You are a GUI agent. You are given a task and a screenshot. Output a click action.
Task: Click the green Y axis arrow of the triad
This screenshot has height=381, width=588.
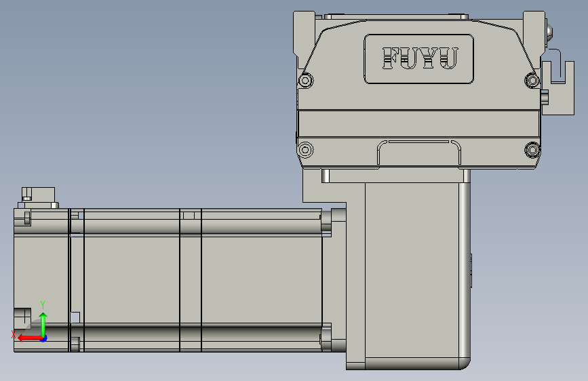pos(43,325)
